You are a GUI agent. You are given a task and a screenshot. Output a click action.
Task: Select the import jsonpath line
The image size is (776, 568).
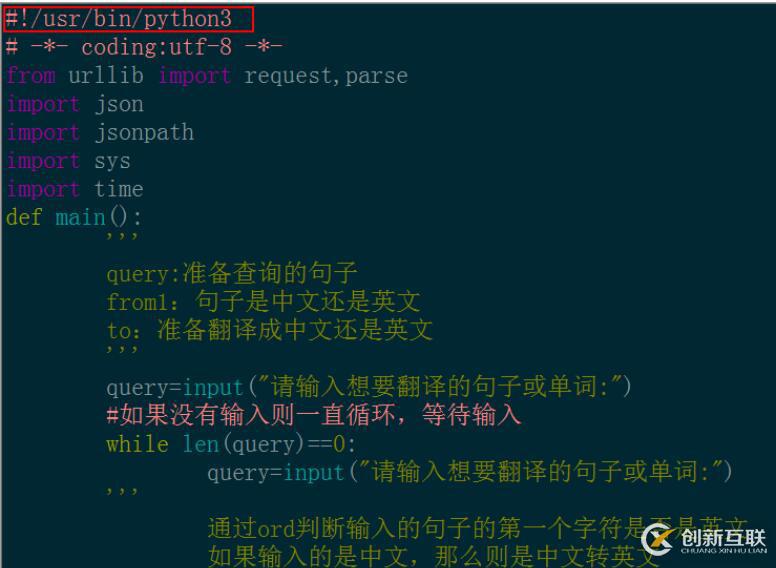[x=100, y=132]
